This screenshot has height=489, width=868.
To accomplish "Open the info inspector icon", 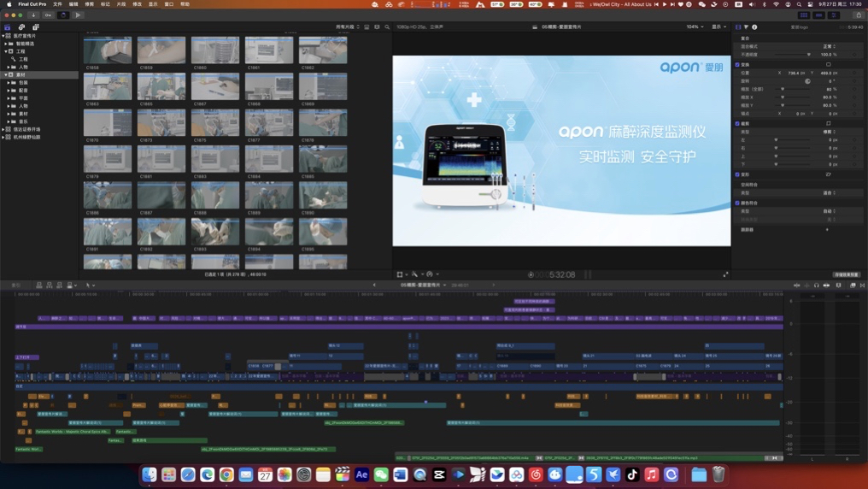I will [x=754, y=27].
